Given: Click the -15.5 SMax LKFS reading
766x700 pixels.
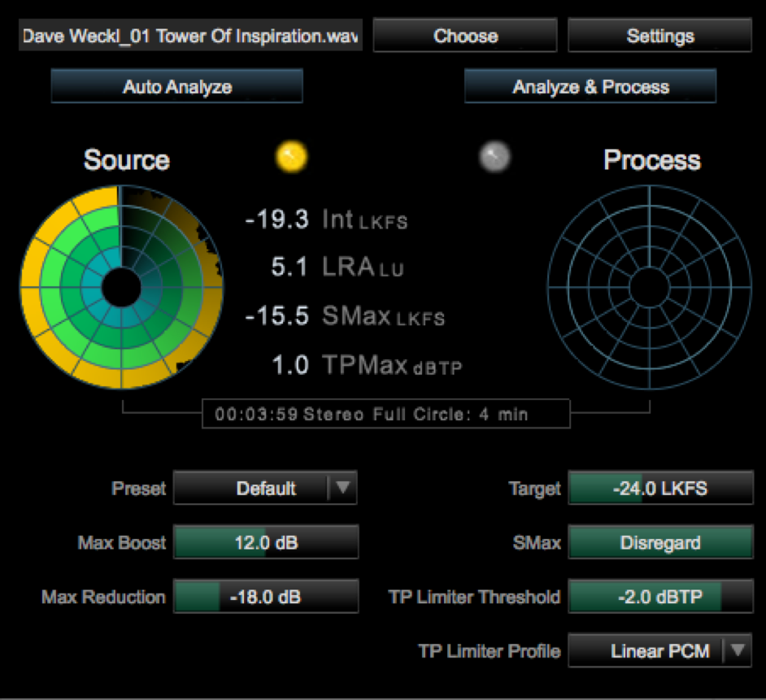Looking at the screenshot, I should 345,316.
